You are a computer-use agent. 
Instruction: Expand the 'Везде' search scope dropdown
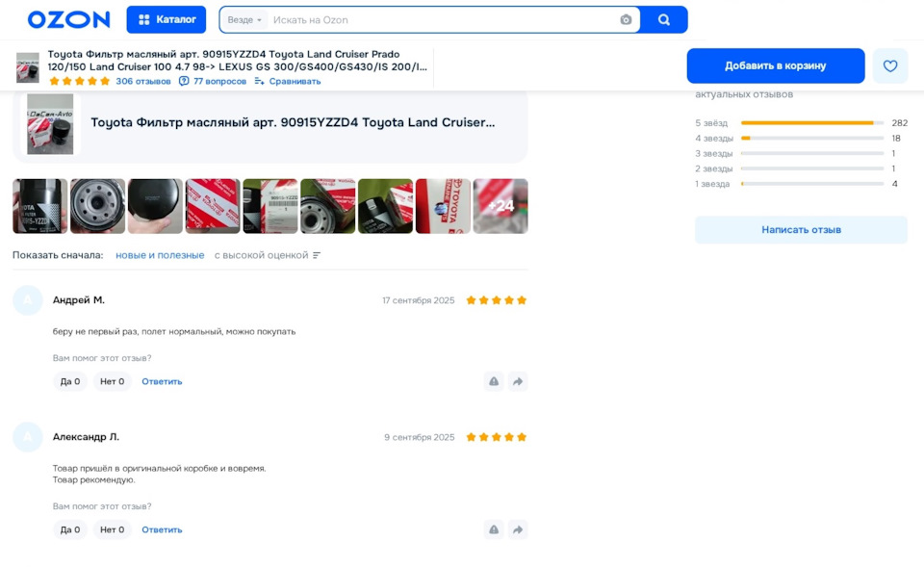[x=244, y=20]
